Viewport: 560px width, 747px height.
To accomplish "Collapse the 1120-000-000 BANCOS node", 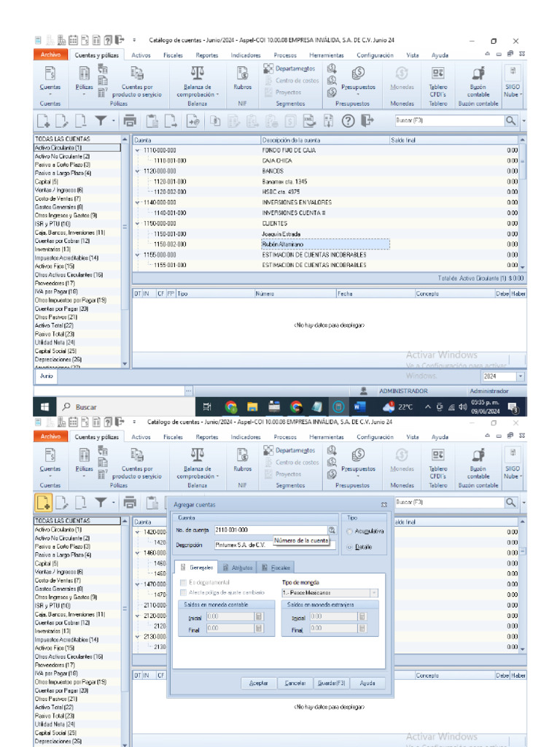I will tap(138, 171).
